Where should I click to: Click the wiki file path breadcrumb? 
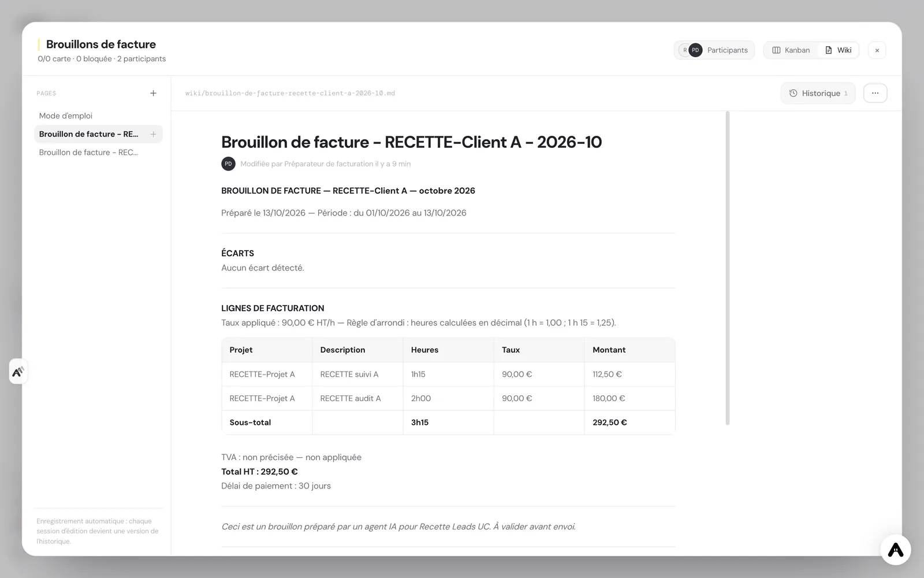point(290,93)
